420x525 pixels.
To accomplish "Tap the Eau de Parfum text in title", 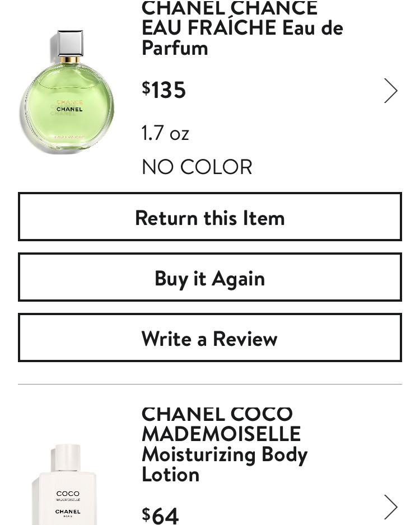I will point(242,37).
